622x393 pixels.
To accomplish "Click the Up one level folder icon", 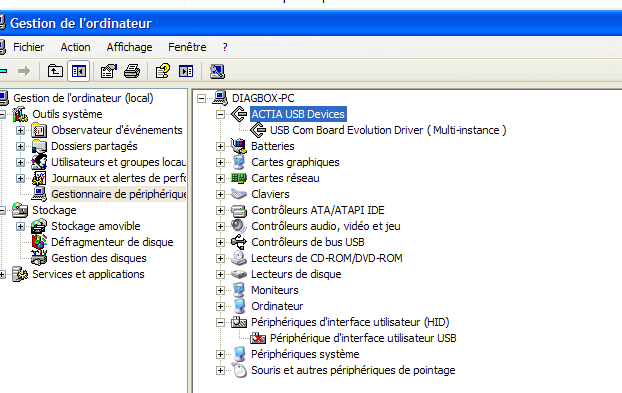I will 55,71.
